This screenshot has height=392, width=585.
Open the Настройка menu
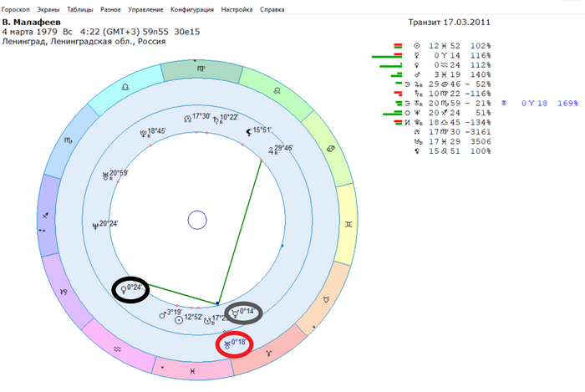(237, 10)
